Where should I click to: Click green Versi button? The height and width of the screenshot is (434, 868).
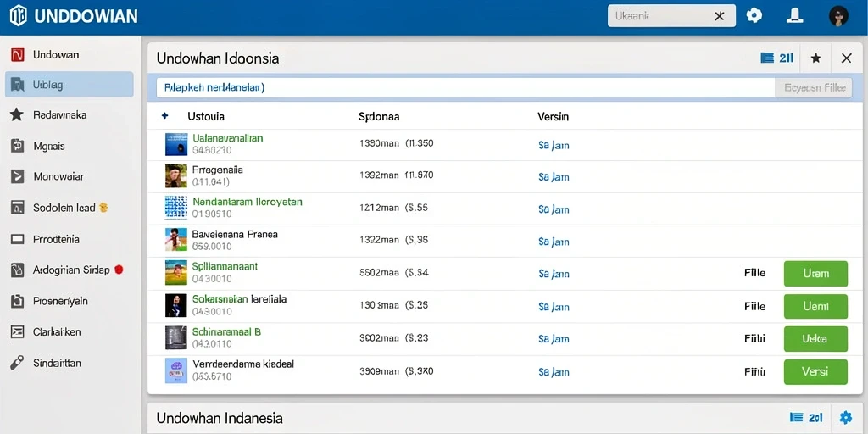click(x=815, y=372)
